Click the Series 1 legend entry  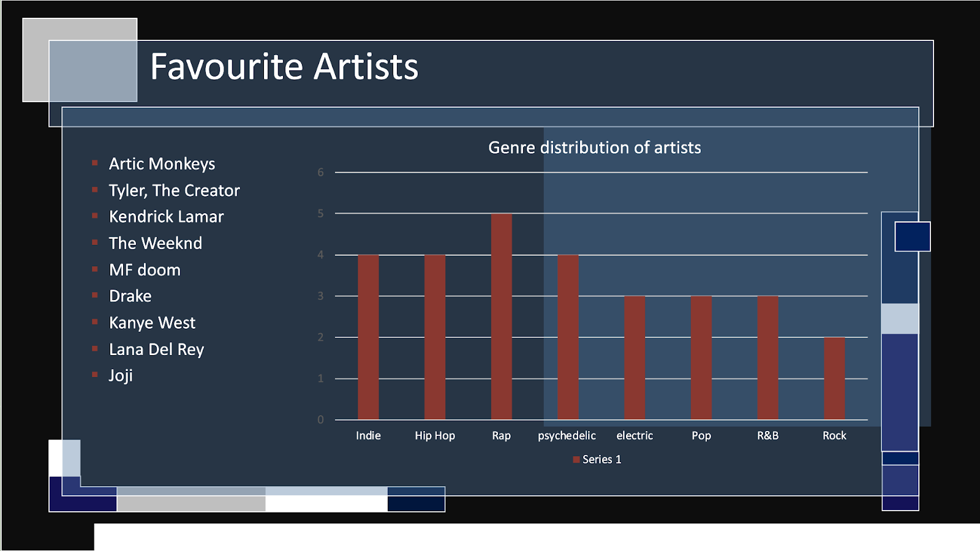point(597,459)
